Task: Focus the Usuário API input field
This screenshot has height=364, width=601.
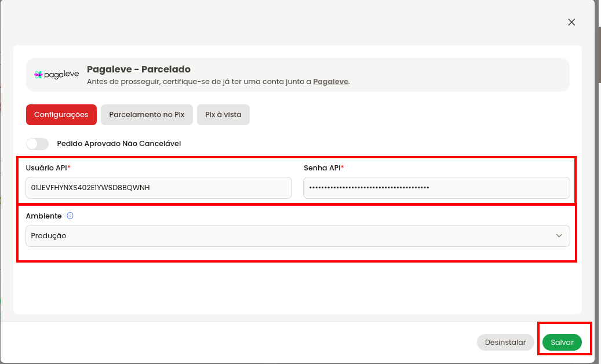Action: (159, 188)
